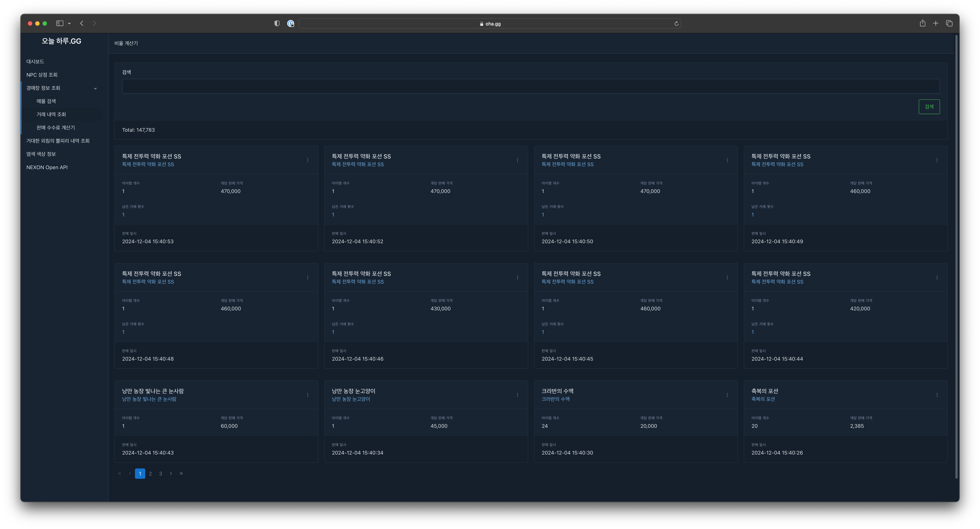
Task: Select 판매 수수료 계산기 menu item
Action: click(x=56, y=127)
